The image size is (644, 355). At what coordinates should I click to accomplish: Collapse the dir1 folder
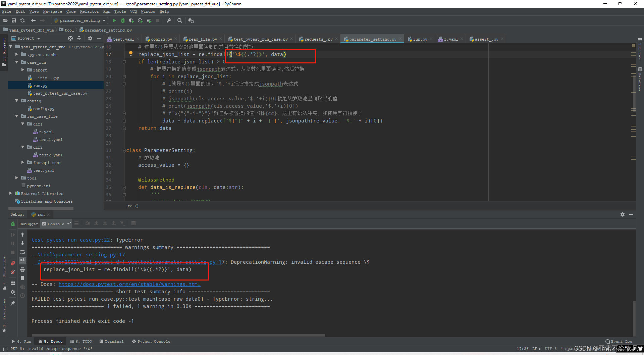click(22, 124)
